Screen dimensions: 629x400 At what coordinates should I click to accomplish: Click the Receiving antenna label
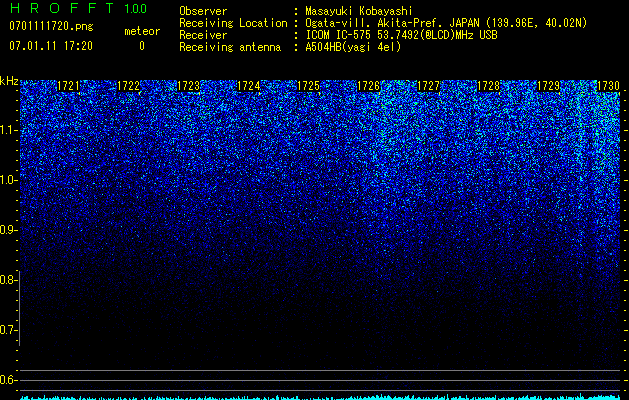[x=230, y=47]
